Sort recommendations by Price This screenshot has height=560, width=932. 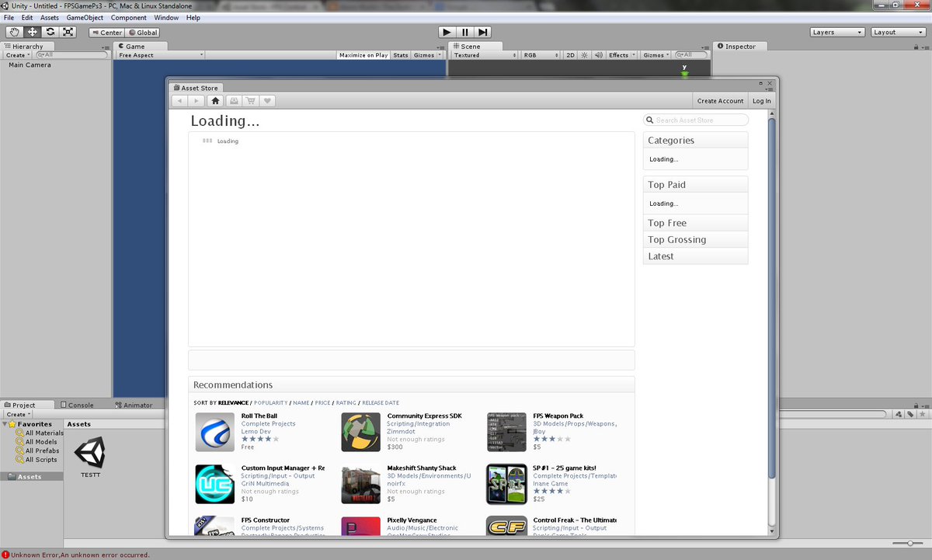coord(322,403)
